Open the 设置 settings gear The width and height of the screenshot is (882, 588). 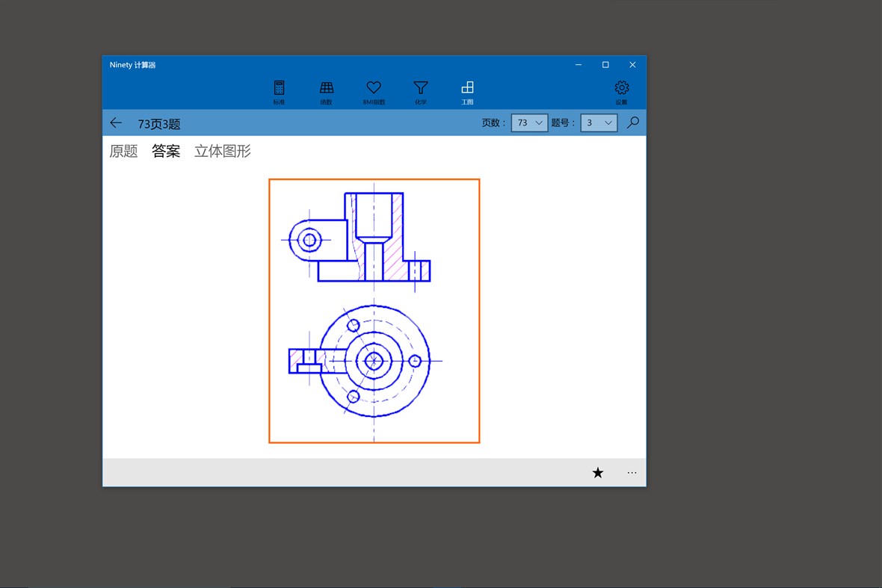(621, 90)
